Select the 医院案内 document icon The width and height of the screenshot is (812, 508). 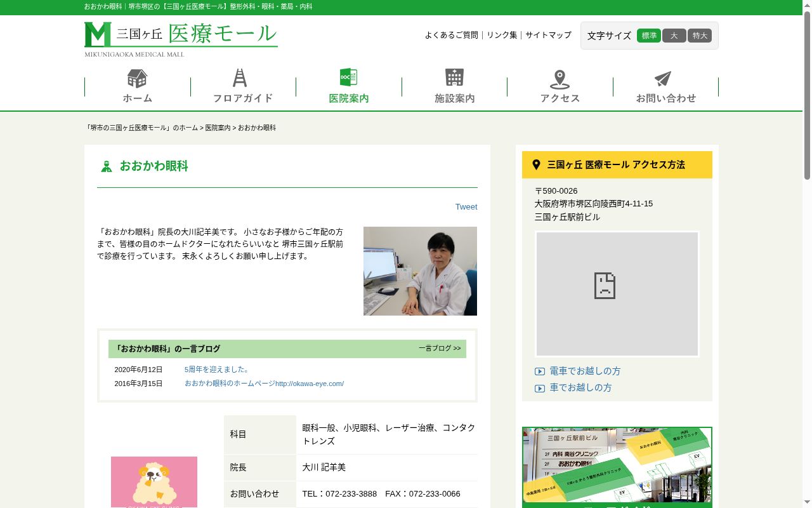pyautogui.click(x=348, y=77)
